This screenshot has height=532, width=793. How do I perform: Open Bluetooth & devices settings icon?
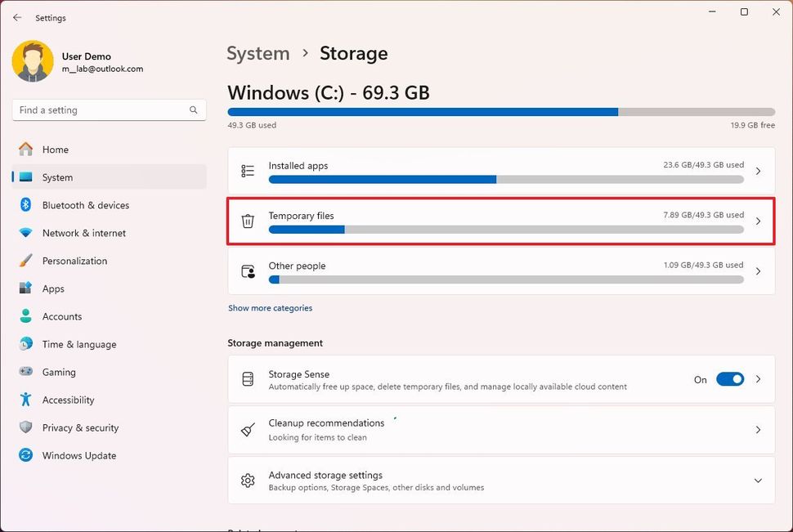click(26, 205)
